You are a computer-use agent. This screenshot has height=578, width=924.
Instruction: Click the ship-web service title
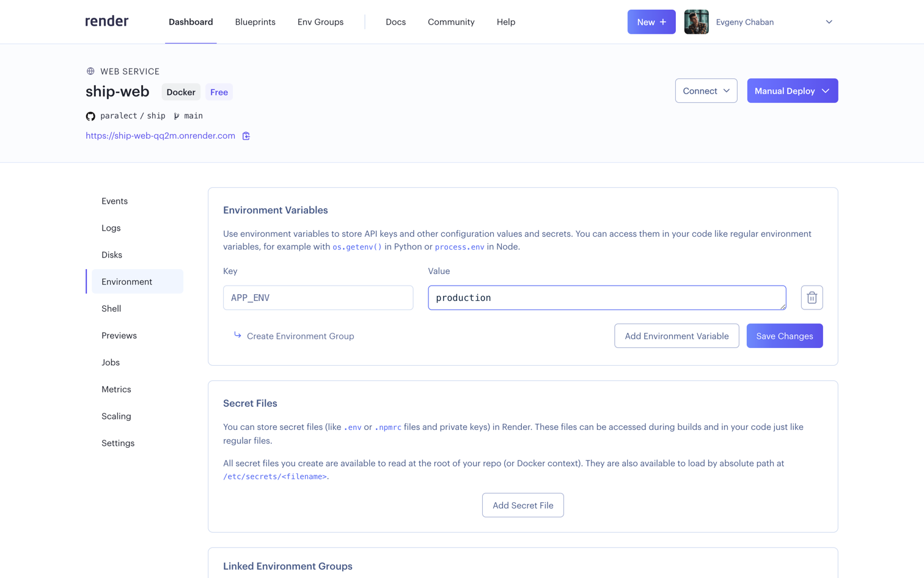pyautogui.click(x=117, y=92)
